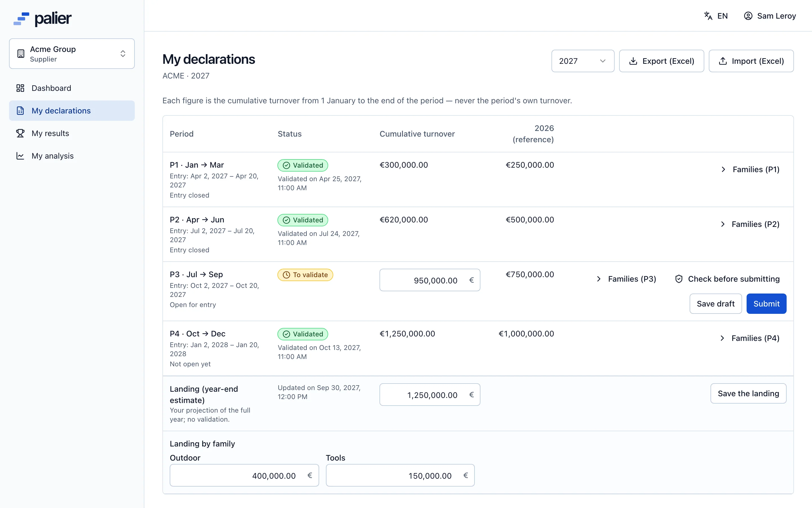The image size is (812, 508).
Task: Save draft for P3
Action: tap(716, 304)
